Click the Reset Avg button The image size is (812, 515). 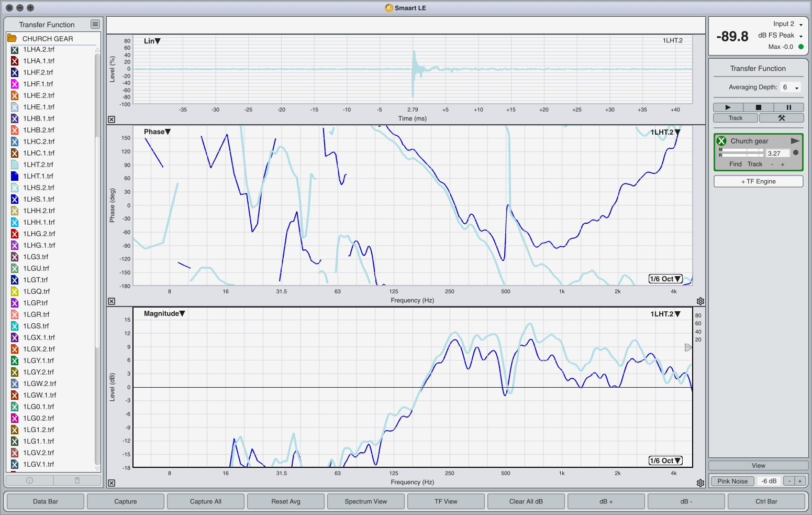click(x=286, y=501)
